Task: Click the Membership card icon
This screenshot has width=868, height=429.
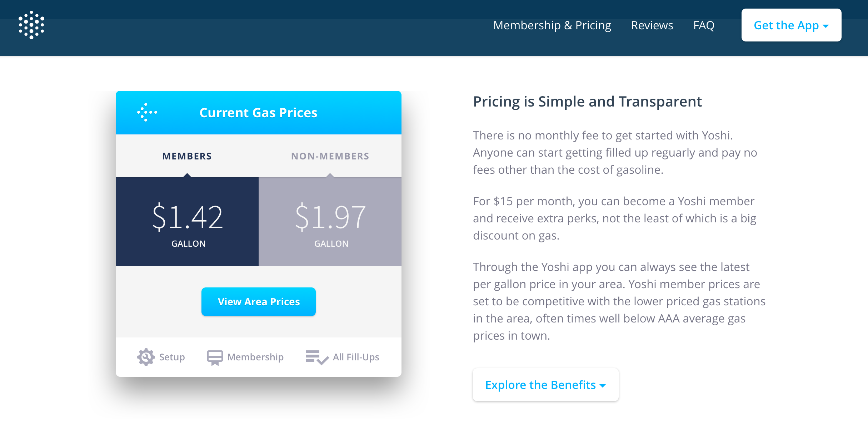Action: (x=215, y=357)
